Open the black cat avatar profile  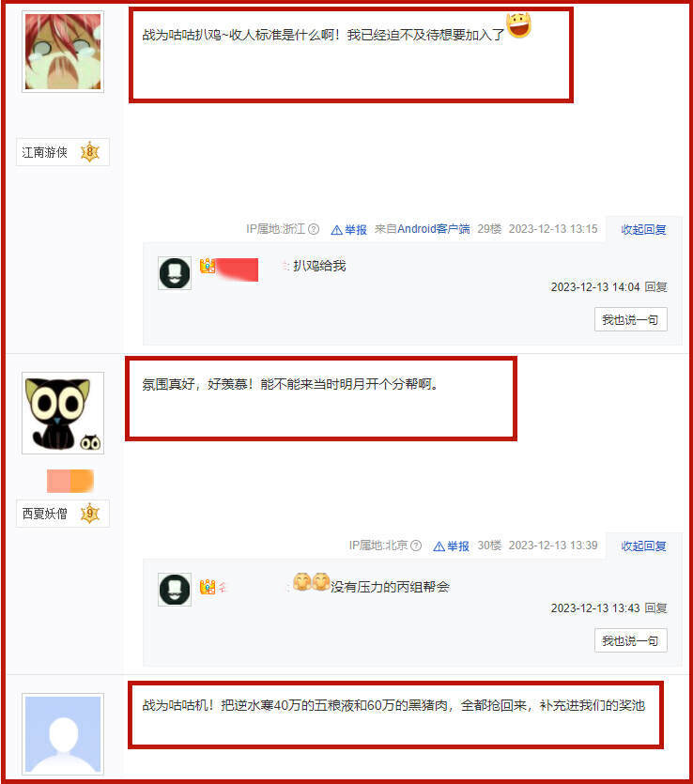(63, 413)
